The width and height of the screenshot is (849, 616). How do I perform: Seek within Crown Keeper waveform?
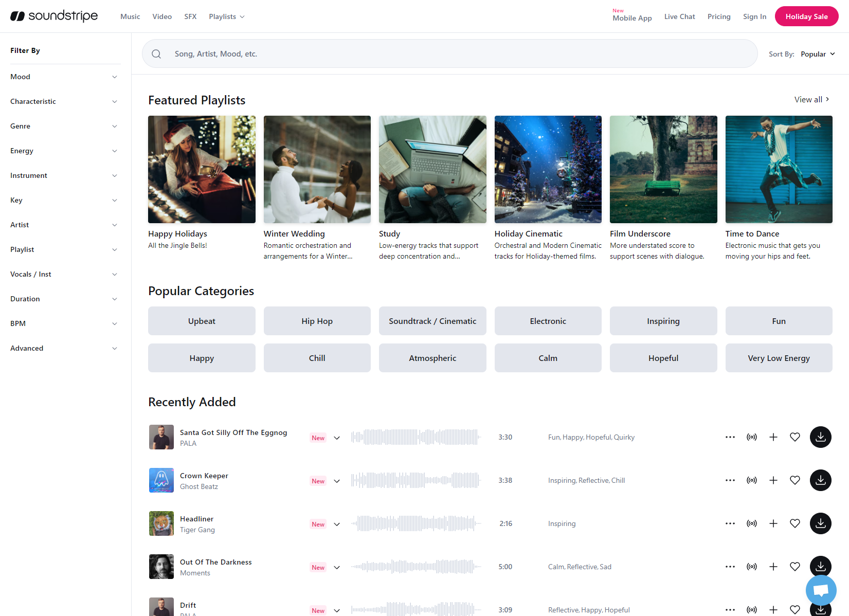point(416,480)
